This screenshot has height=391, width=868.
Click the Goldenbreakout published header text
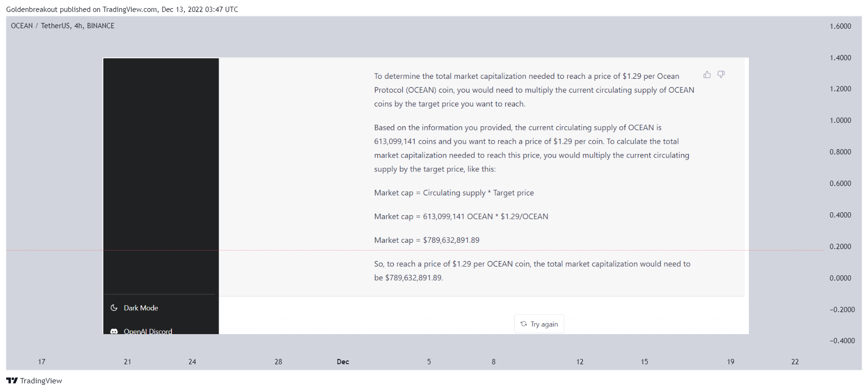122,10
